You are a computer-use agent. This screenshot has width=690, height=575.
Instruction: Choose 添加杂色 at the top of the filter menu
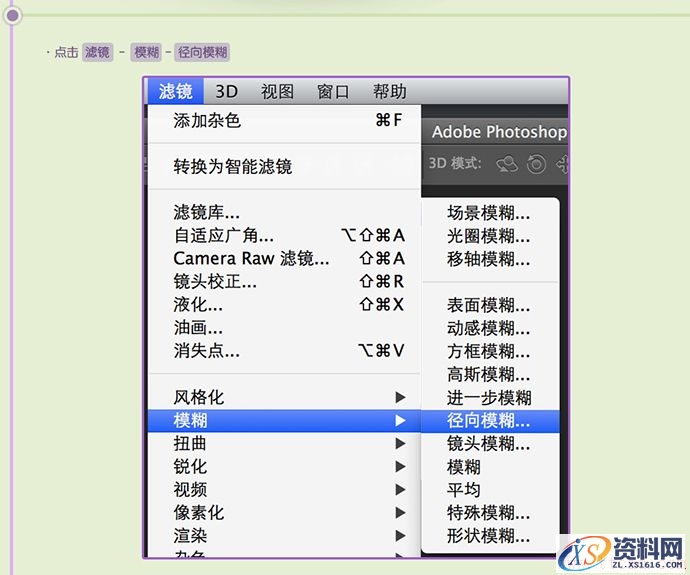pos(284,120)
